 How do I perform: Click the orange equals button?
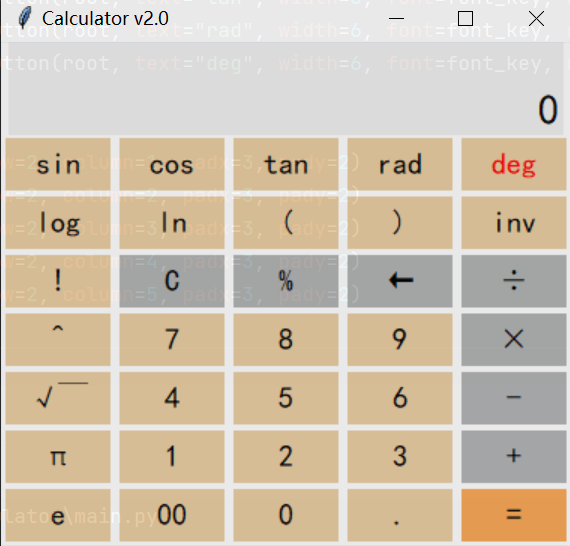(514, 515)
